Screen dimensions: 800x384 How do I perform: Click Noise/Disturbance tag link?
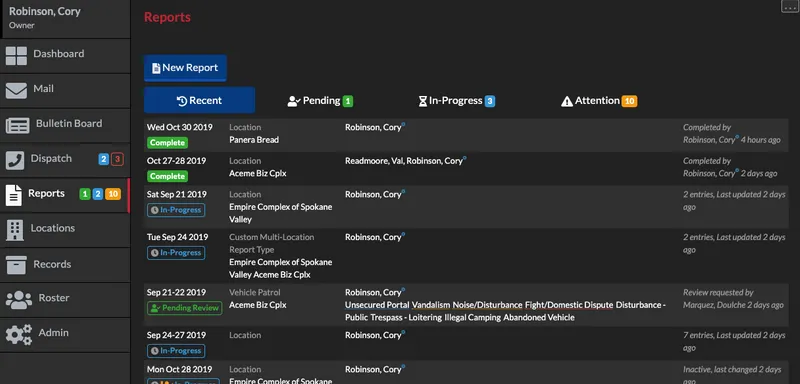[487, 305]
